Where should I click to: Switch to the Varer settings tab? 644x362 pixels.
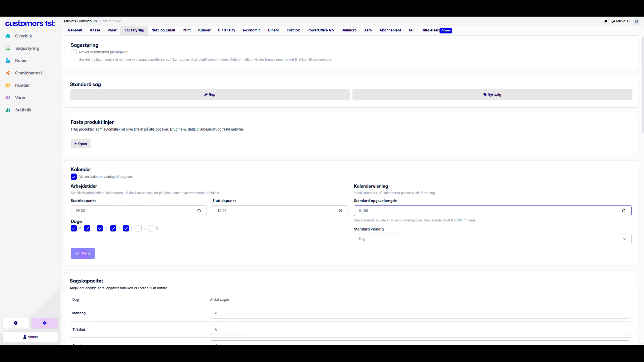coord(112,30)
